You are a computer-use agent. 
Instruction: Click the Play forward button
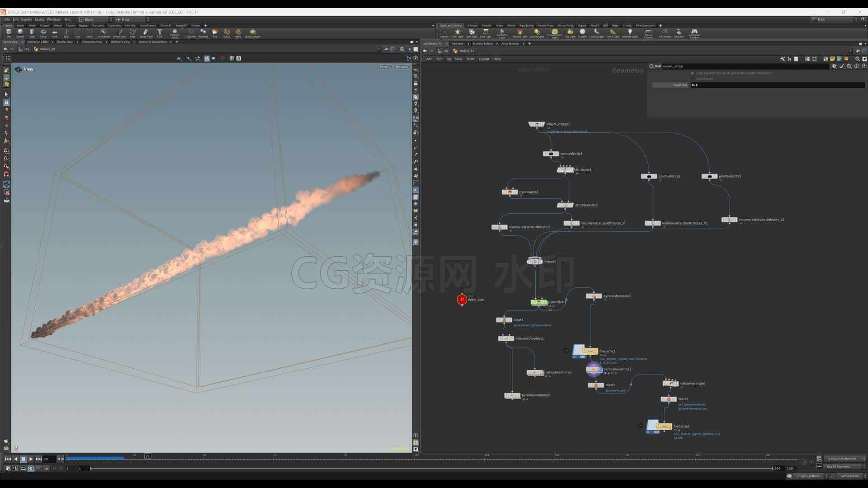pyautogui.click(x=31, y=459)
